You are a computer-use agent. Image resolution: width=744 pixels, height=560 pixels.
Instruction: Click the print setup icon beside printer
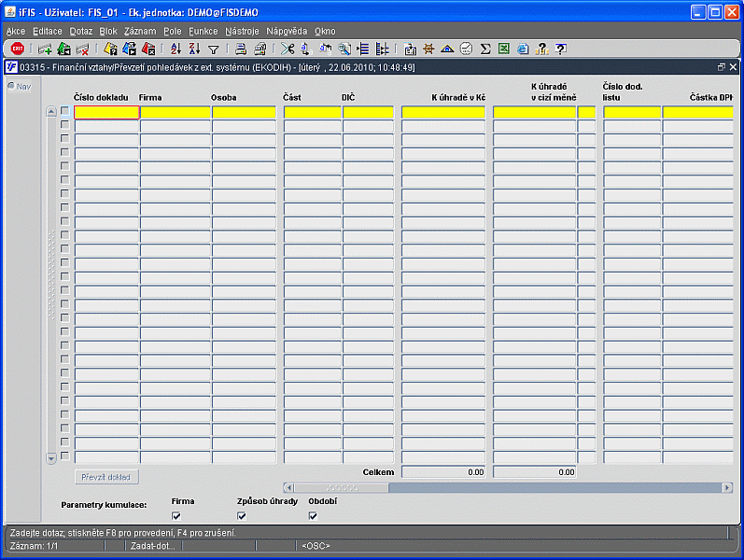[260, 49]
